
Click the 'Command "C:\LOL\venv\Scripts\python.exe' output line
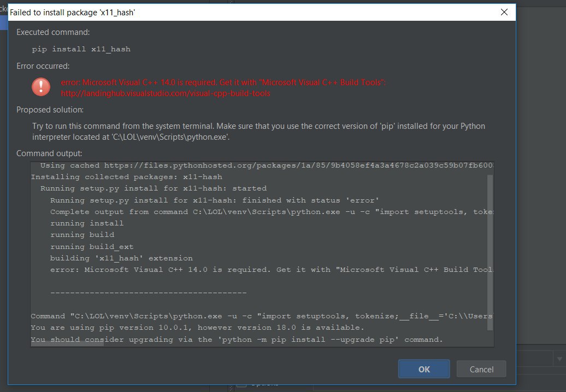[262, 316]
